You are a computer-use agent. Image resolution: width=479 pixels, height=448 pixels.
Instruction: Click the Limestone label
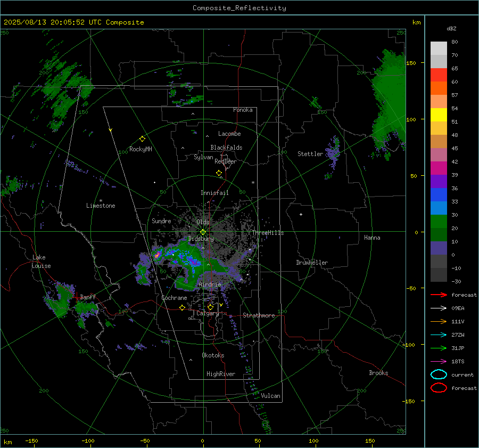tap(101, 206)
